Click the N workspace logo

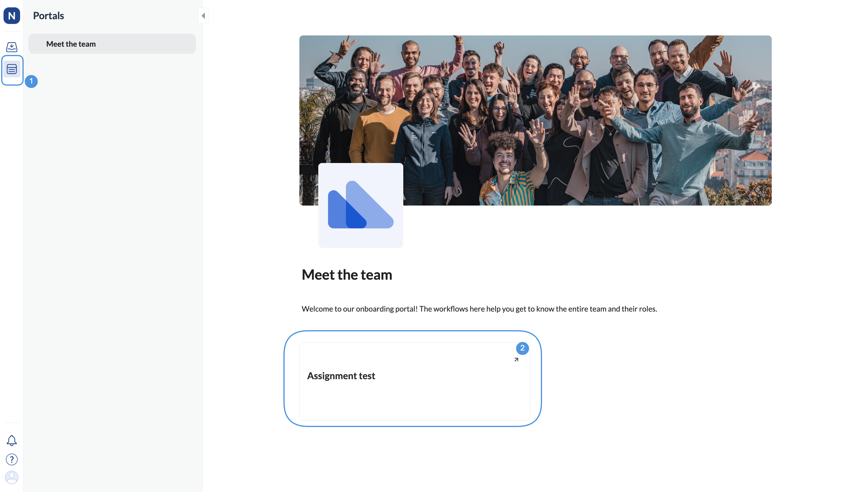pos(12,16)
